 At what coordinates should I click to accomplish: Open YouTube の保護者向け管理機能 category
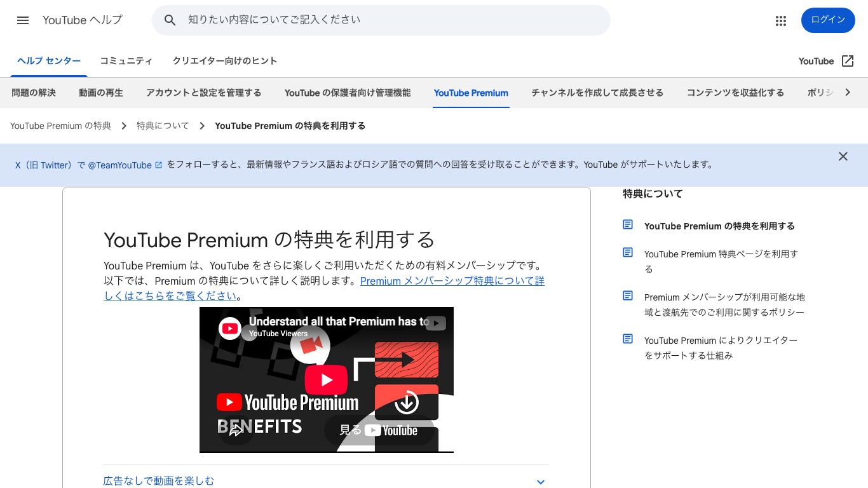[348, 93]
